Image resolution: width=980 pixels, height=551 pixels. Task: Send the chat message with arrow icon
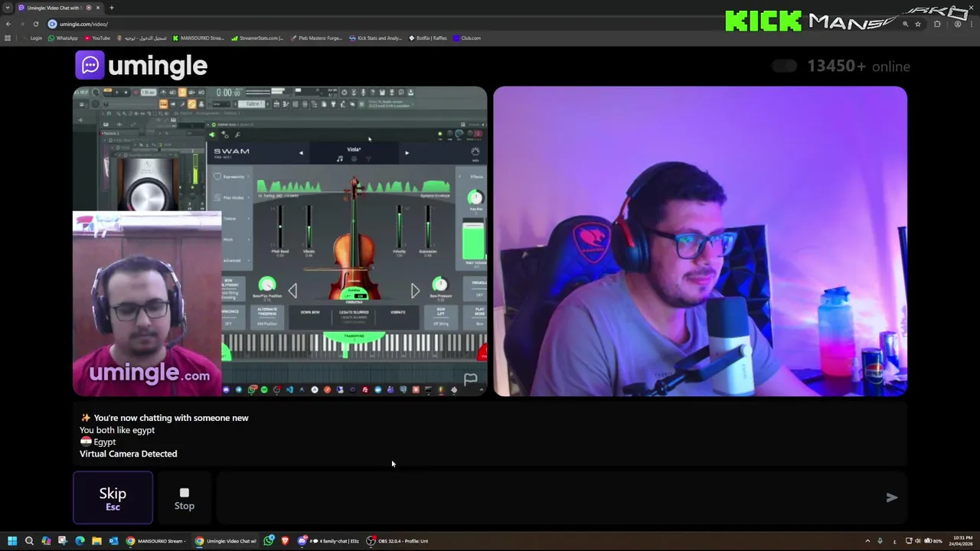coord(892,497)
